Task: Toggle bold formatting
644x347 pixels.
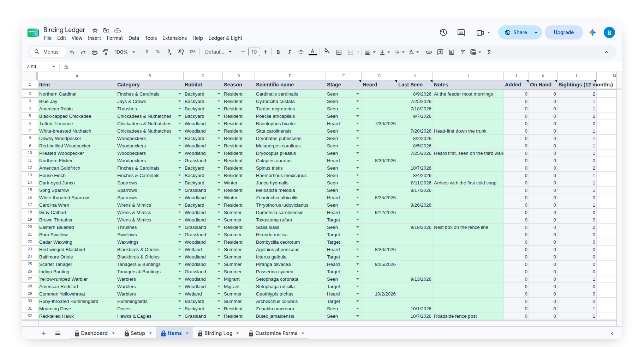Action: pos(278,52)
